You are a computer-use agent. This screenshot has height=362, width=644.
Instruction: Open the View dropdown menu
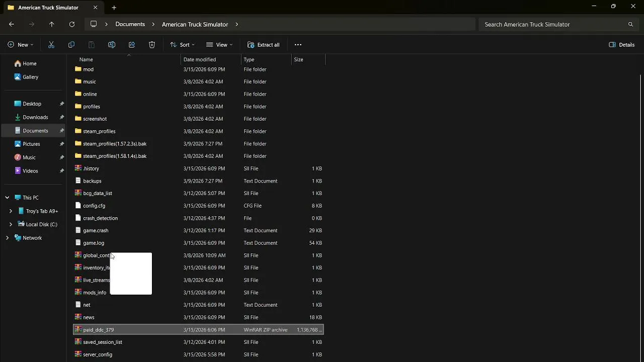tap(219, 45)
